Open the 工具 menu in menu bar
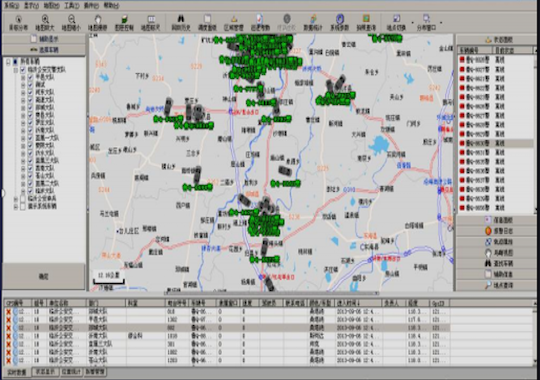The width and height of the screenshot is (540, 380). [x=71, y=6]
